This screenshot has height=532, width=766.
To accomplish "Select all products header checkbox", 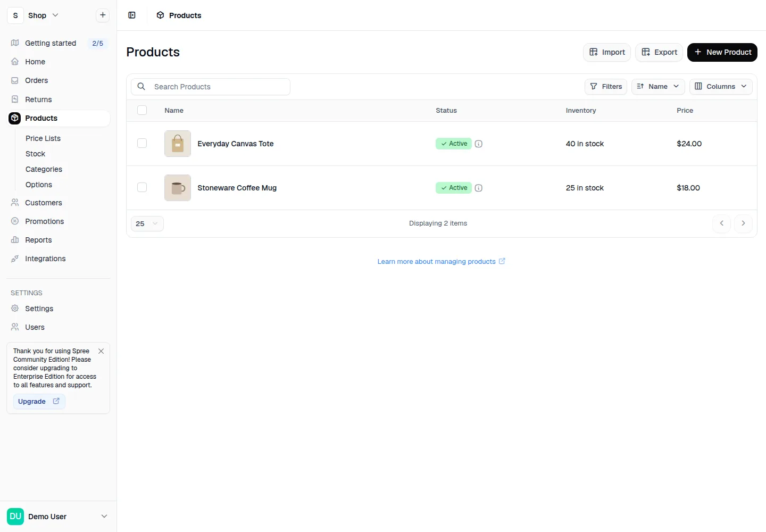I will coord(142,110).
